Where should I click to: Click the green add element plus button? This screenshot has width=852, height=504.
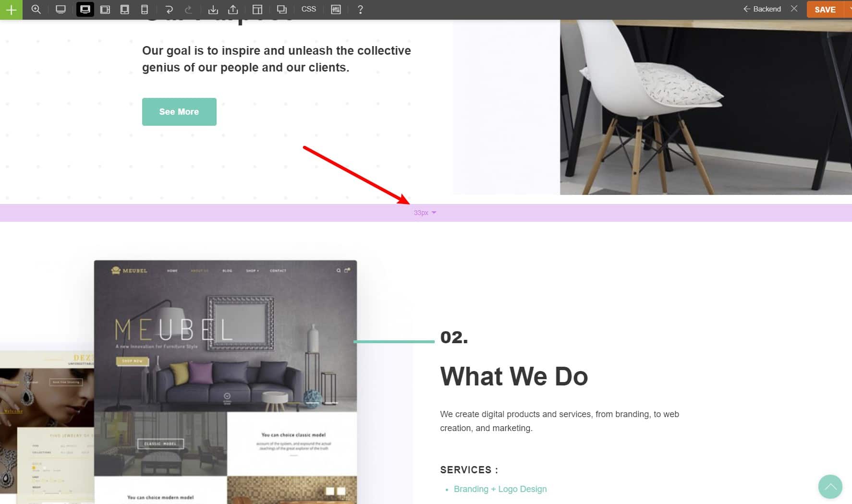11,10
